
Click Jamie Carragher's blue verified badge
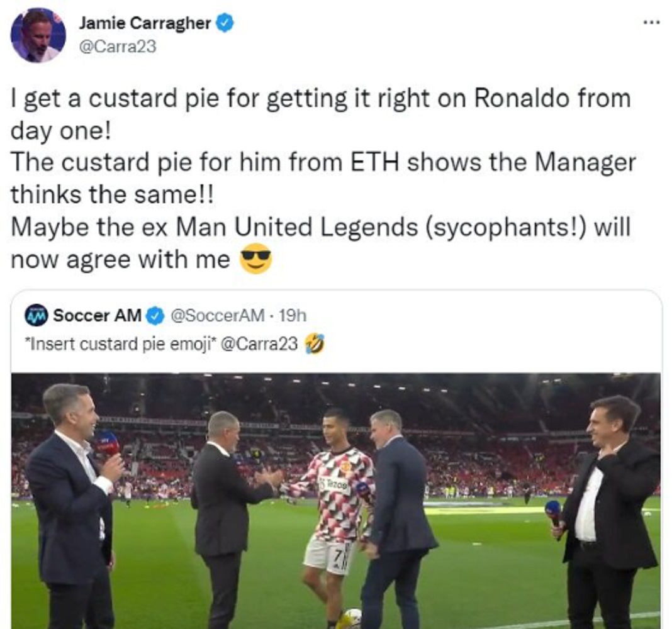coord(225,23)
